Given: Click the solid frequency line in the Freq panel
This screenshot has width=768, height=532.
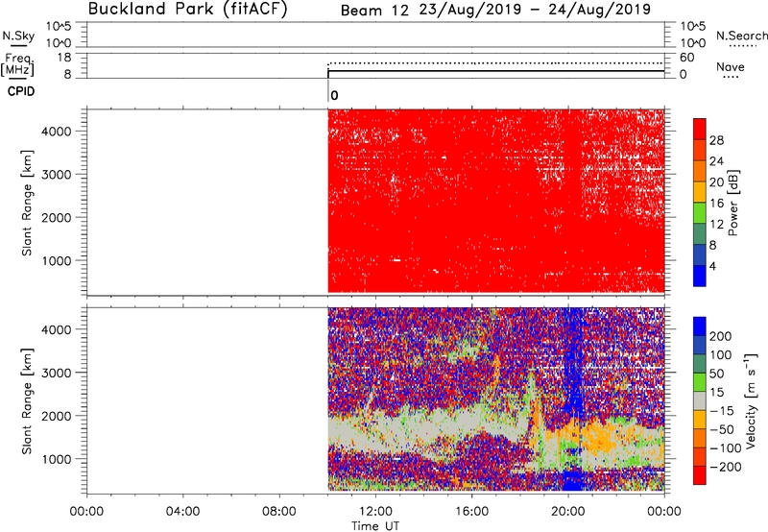Looking at the screenshot, I should tap(495, 71).
